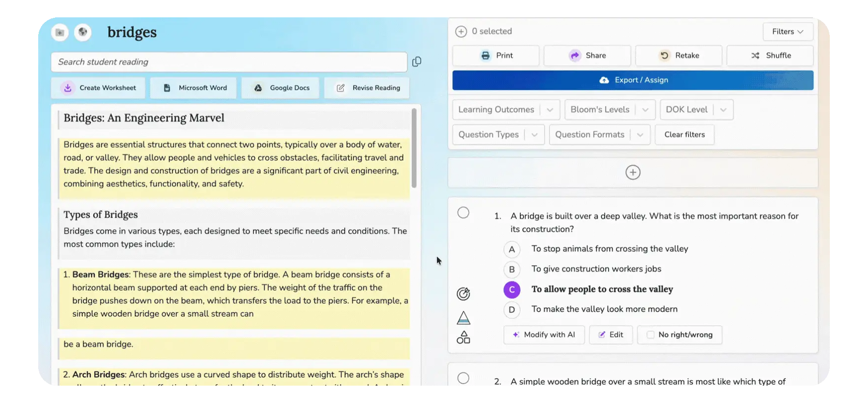
Task: Click the plus icon next to 0 selected
Action: click(461, 31)
